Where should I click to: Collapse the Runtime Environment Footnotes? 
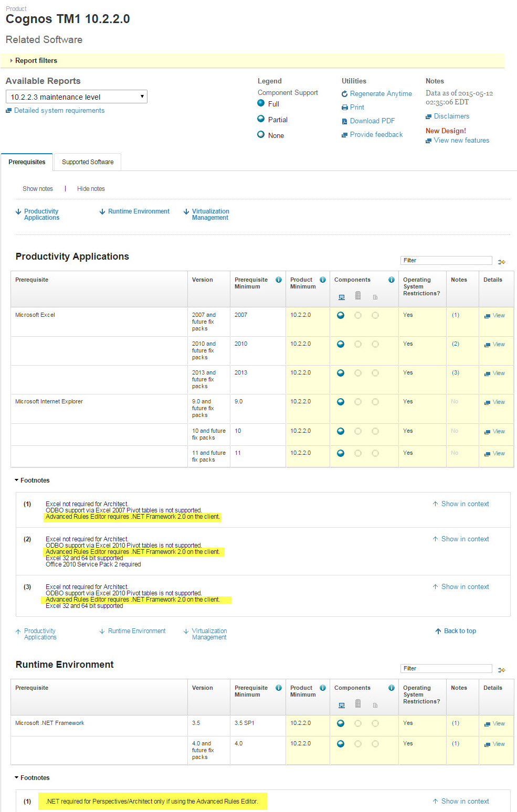pyautogui.click(x=32, y=778)
